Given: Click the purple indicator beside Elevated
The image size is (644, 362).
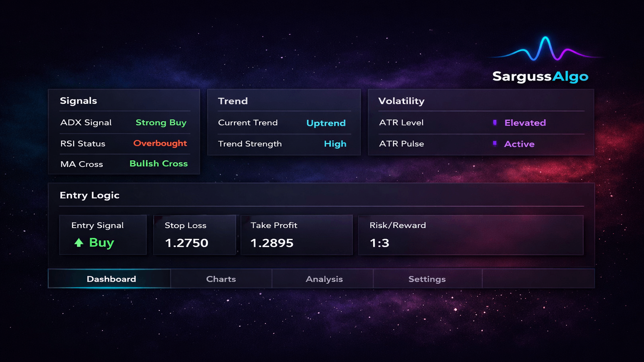Looking at the screenshot, I should tap(495, 123).
